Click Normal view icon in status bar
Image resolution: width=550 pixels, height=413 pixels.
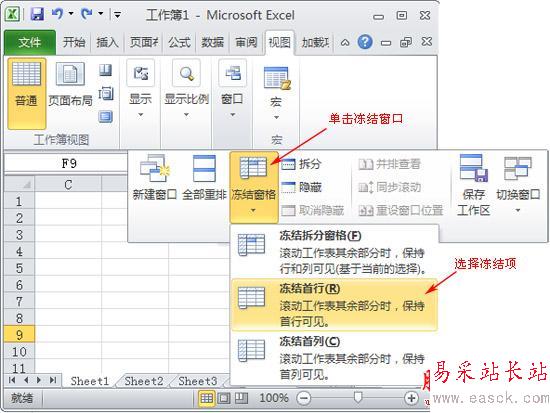(206, 398)
